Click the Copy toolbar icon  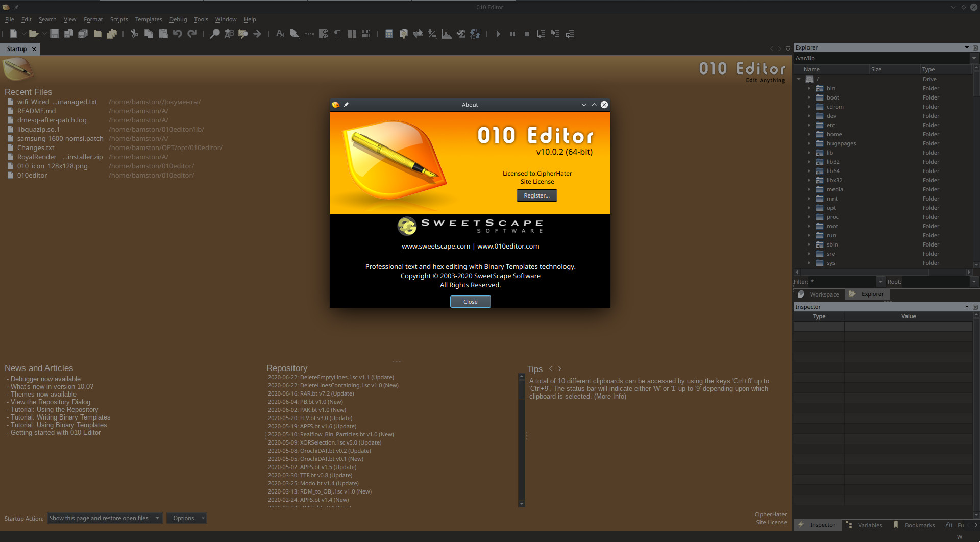(x=149, y=34)
